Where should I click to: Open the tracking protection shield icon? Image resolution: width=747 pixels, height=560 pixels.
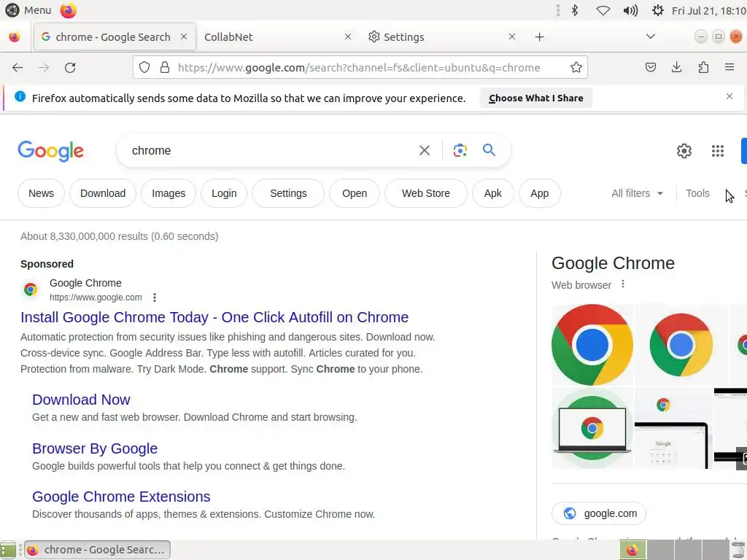click(x=144, y=68)
